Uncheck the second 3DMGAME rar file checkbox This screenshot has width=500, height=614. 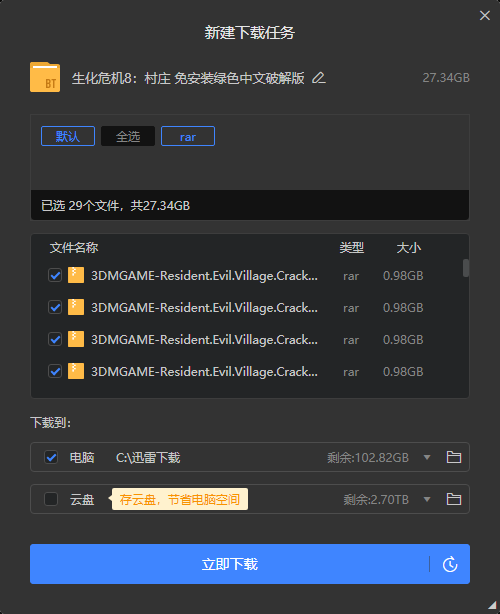(x=55, y=307)
